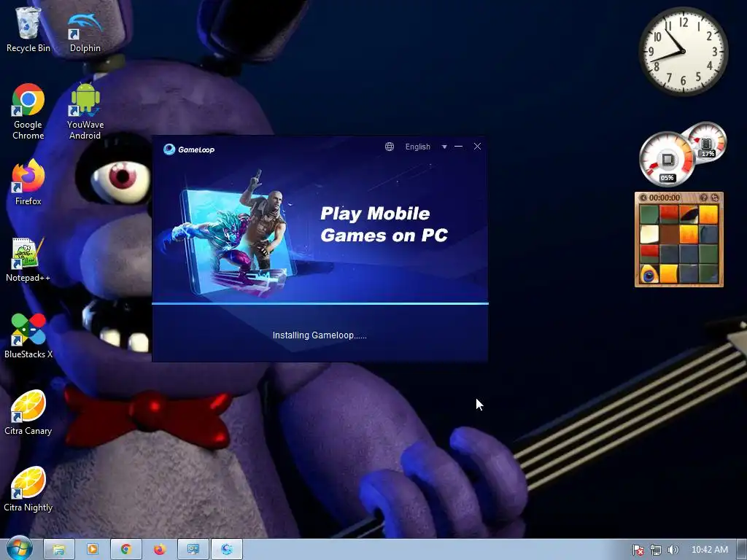Click the CPU meter gauge gadget

(x=667, y=159)
